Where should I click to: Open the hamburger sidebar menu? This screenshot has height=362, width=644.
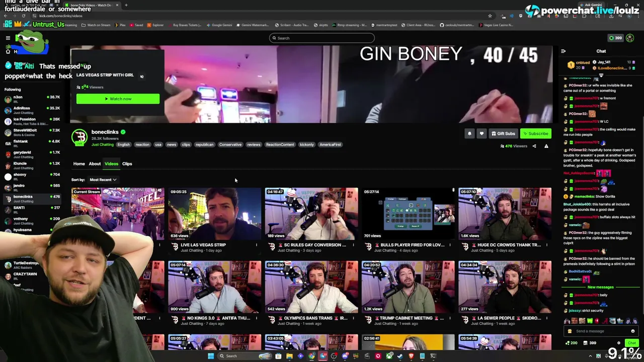point(8,38)
